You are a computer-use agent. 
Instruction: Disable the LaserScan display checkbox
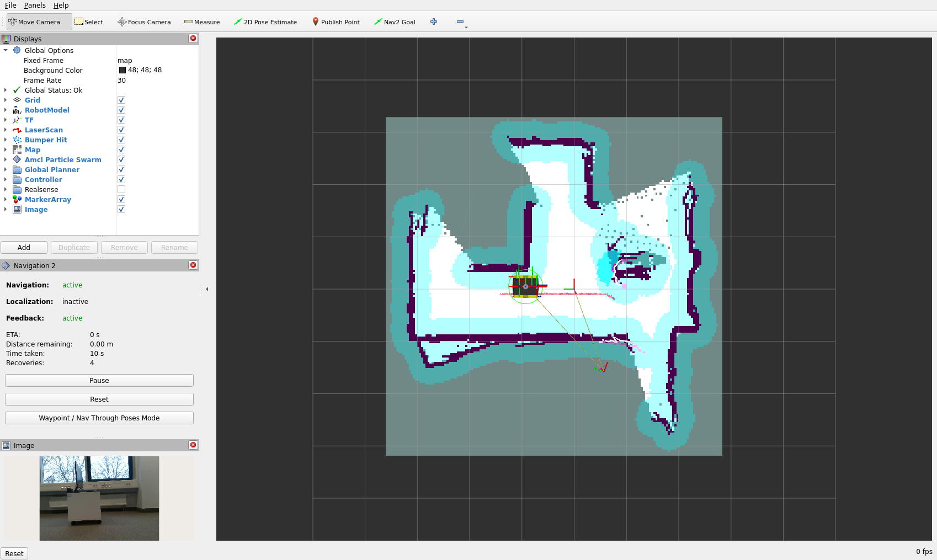[121, 130]
